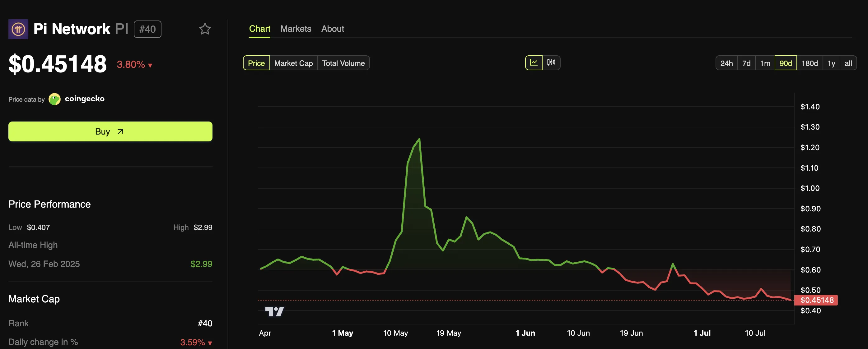Click the #40 rank badge

[x=147, y=29]
